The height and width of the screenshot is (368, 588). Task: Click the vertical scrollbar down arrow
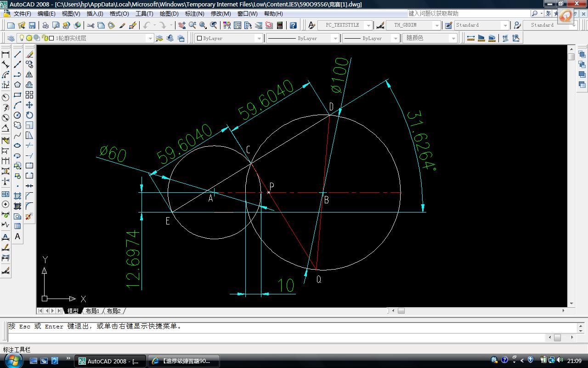point(571,304)
